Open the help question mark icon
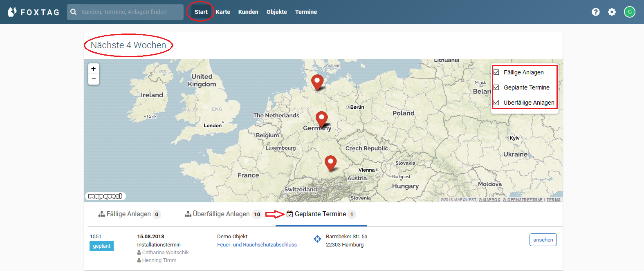This screenshot has height=271, width=644. point(596,12)
